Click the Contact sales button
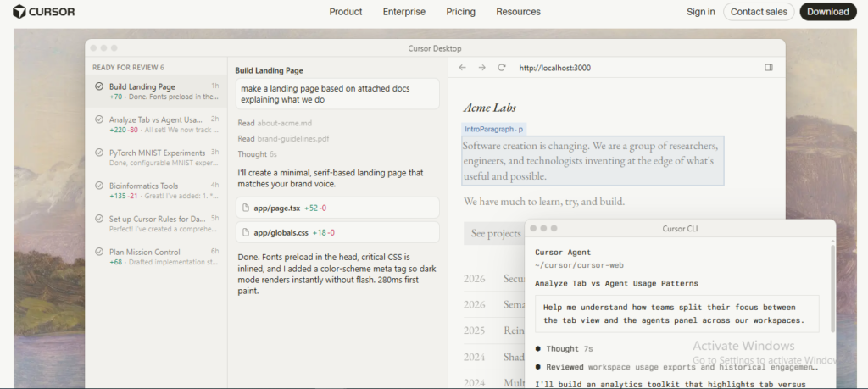This screenshot has width=868, height=389. click(759, 12)
